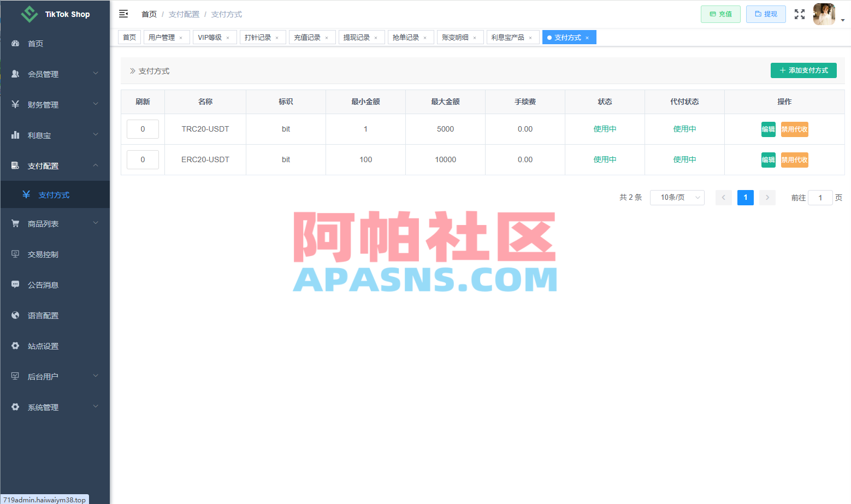This screenshot has height=504, width=851.
Task: Click the 支付配置 sidebar icon
Action: (15, 165)
